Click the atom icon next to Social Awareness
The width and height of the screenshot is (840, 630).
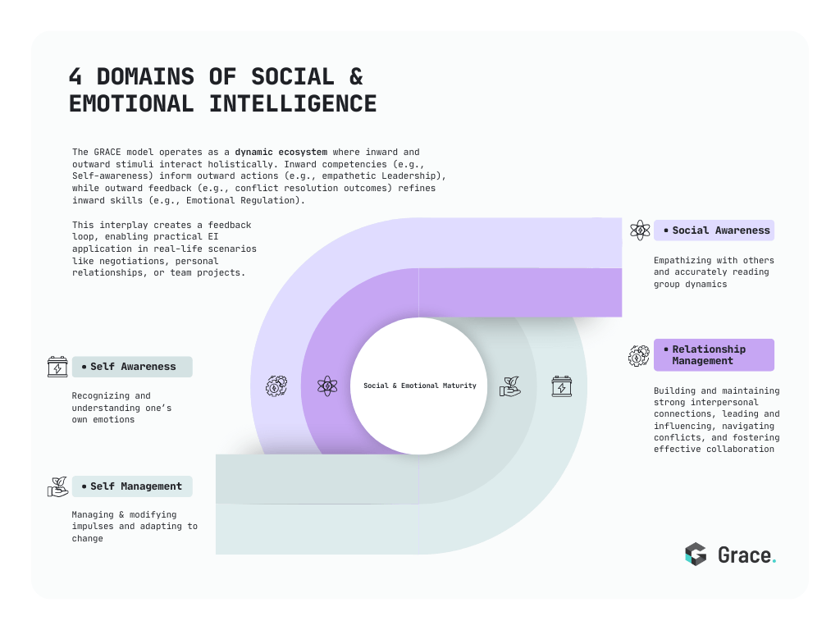tap(640, 231)
